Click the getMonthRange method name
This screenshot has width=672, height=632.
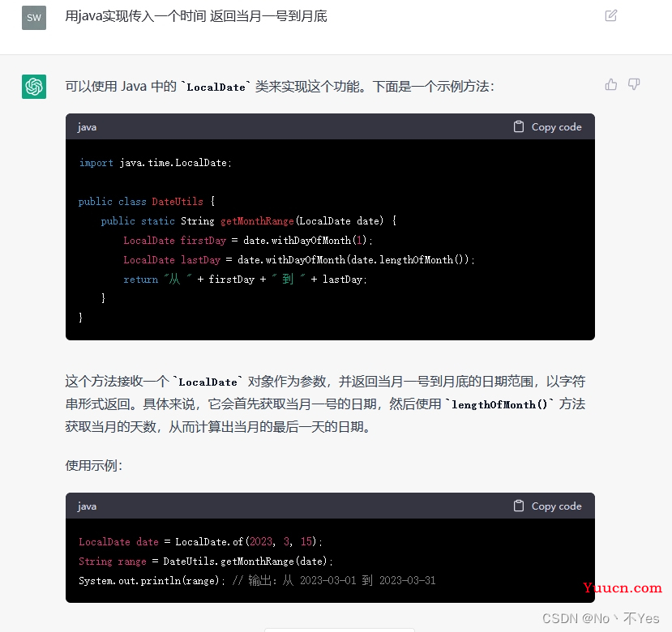(257, 221)
